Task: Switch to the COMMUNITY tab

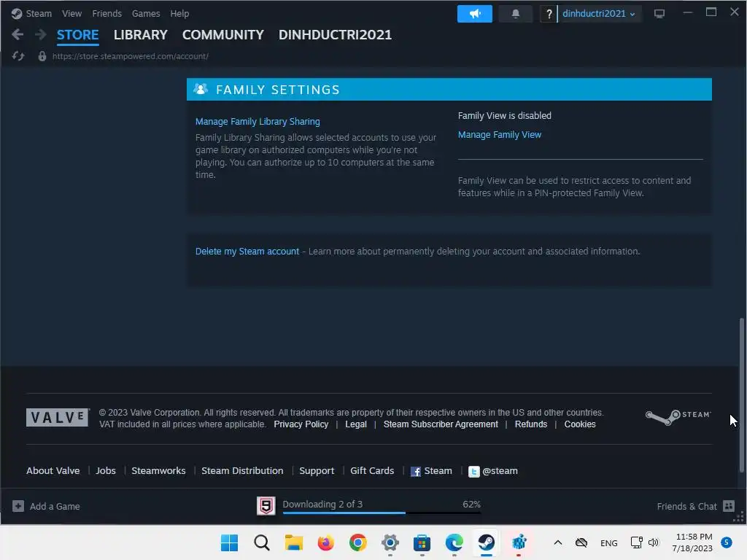Action: [223, 35]
